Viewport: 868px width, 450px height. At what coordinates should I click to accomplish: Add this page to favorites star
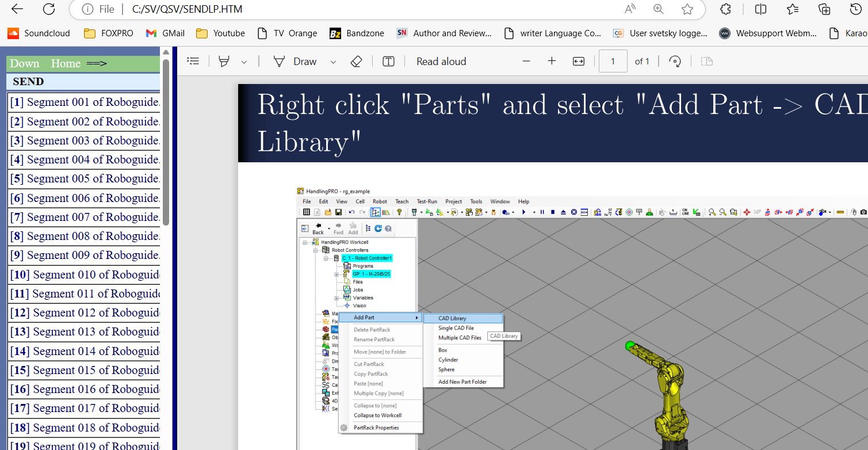687,9
